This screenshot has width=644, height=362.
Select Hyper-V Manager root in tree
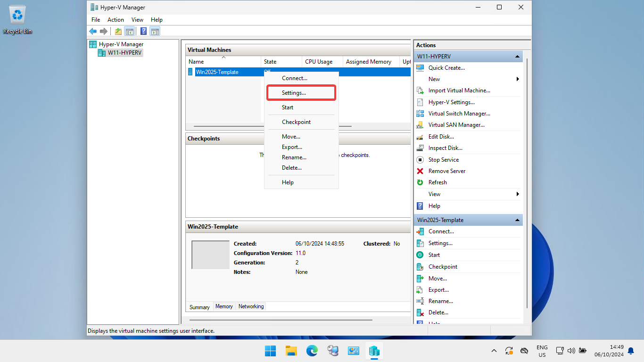(x=116, y=44)
